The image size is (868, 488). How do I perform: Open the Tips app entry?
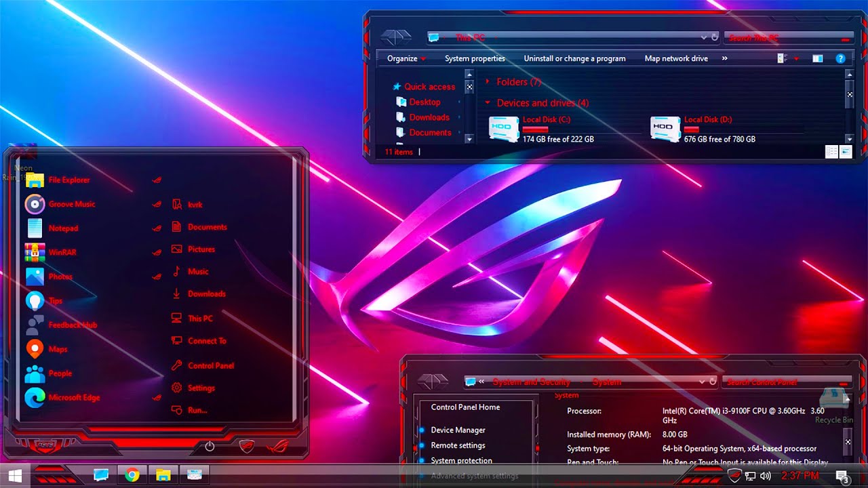coord(56,301)
